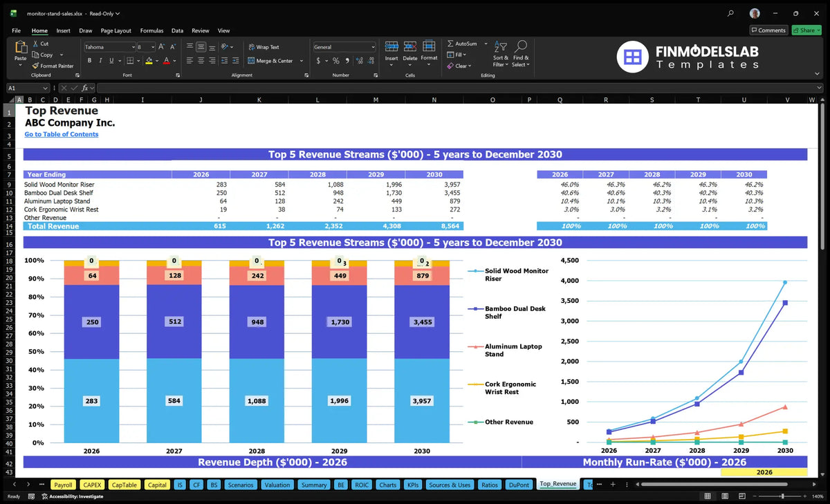
Task: Open font color dropdown arrow
Action: 174,61
